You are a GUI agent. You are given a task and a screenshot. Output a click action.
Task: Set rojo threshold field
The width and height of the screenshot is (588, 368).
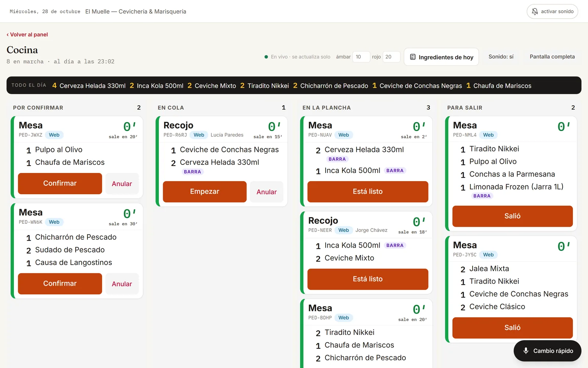[391, 57]
